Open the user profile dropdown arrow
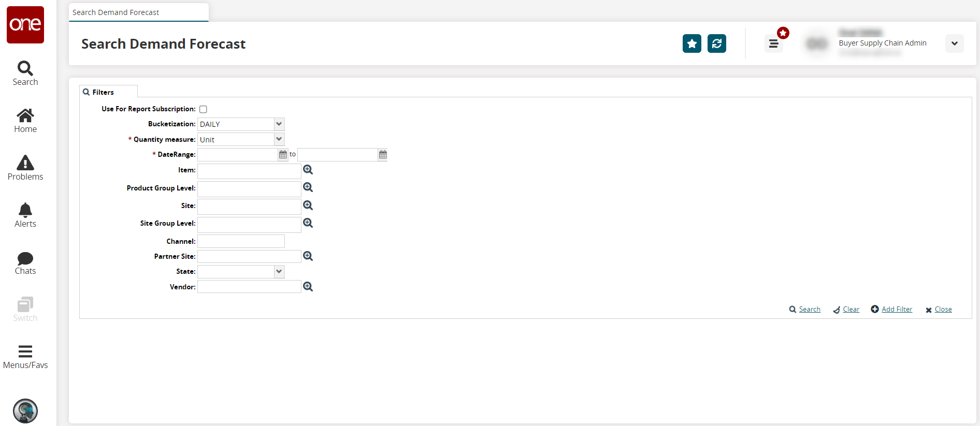Screen dimensions: 980x426 tap(954, 43)
